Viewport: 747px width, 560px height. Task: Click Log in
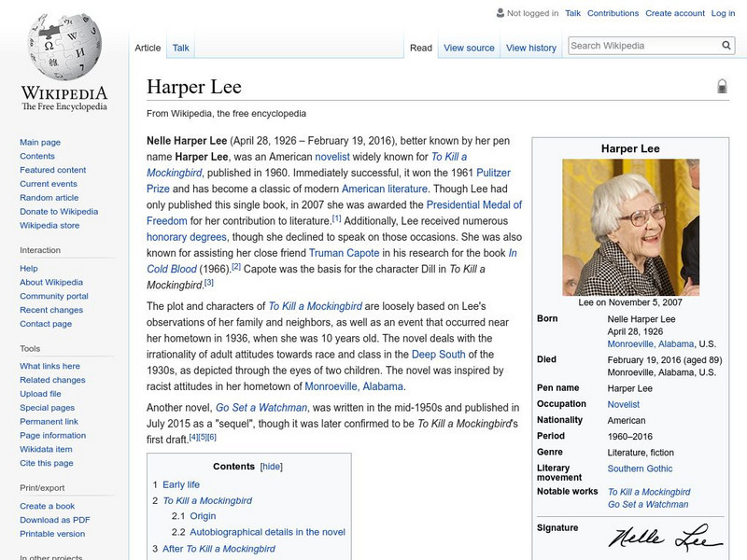click(x=723, y=13)
